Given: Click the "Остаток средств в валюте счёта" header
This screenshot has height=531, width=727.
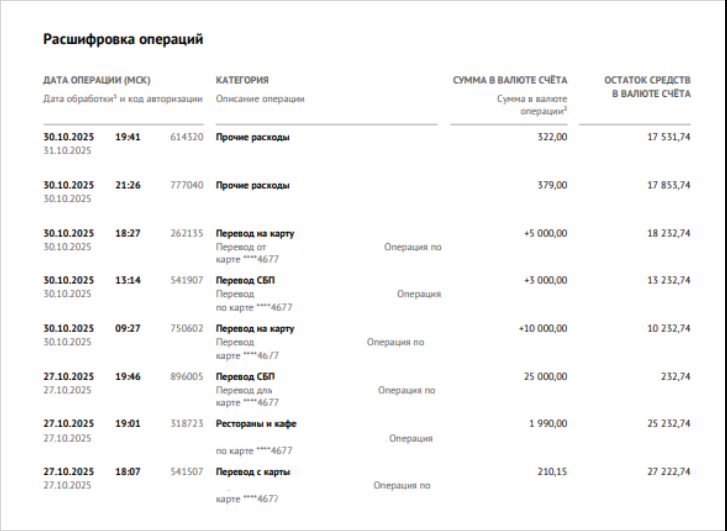Looking at the screenshot, I should point(647,86).
